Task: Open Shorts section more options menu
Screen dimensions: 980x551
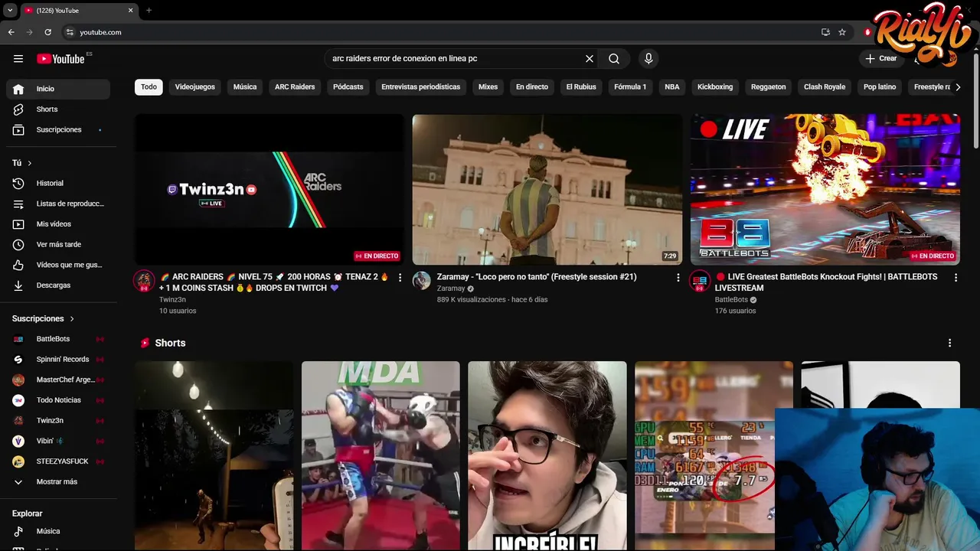Action: click(x=949, y=343)
